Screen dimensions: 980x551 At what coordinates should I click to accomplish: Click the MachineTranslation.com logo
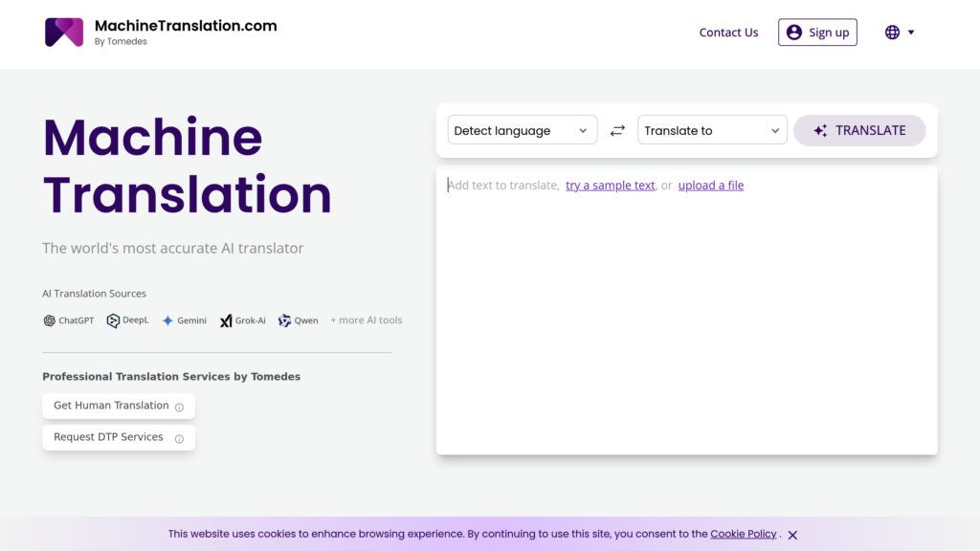(65, 32)
